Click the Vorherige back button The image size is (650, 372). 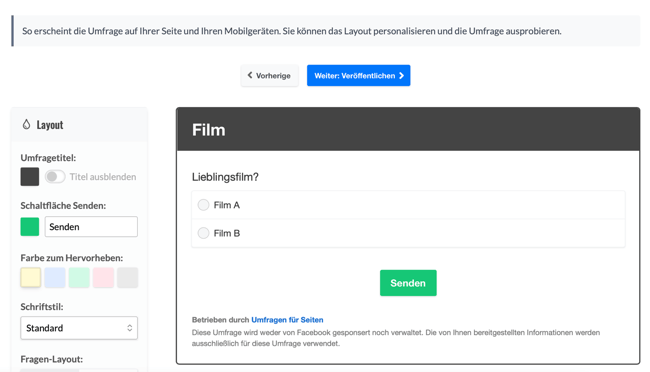[269, 75]
